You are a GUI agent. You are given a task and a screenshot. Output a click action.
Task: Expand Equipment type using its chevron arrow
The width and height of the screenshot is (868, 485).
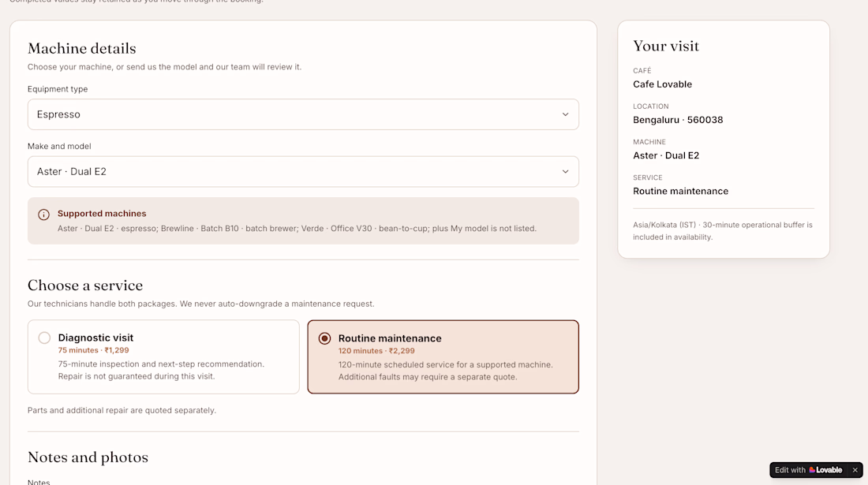[x=565, y=114]
